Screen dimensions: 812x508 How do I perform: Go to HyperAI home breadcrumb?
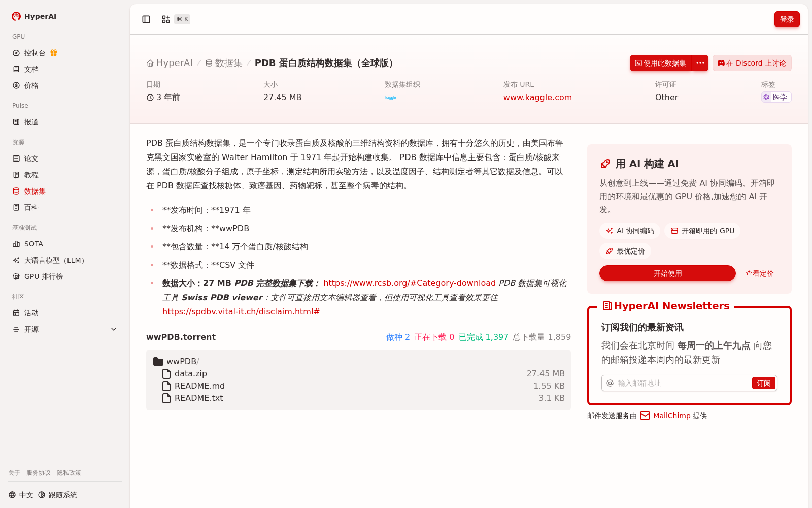(x=170, y=63)
